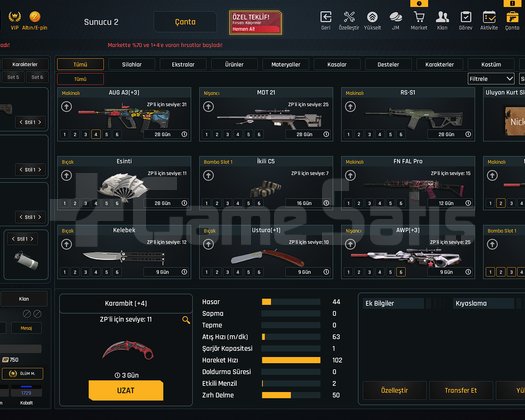
Task: Select slot 1 on MDT 21 card
Action: pos(207,135)
